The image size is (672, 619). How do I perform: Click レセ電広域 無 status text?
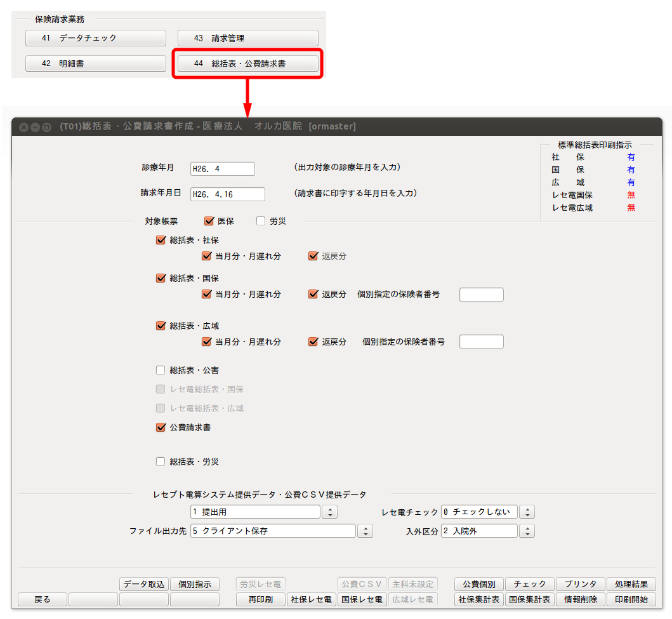pyautogui.click(x=631, y=208)
